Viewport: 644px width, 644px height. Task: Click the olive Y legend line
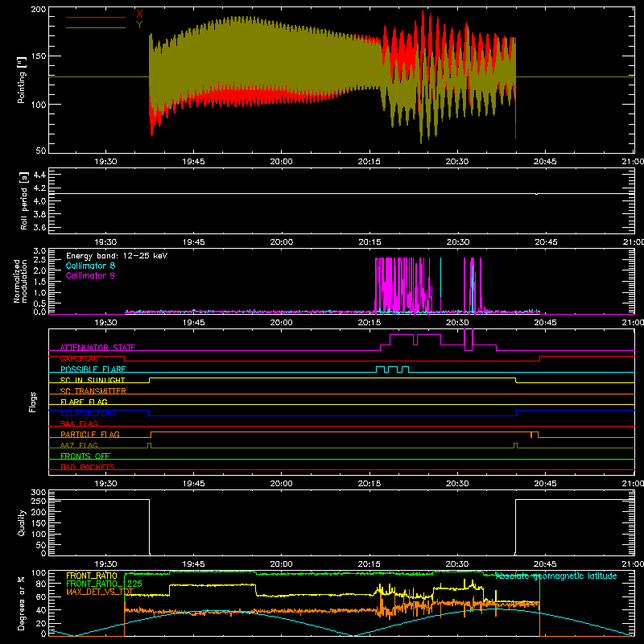[x=96, y=28]
